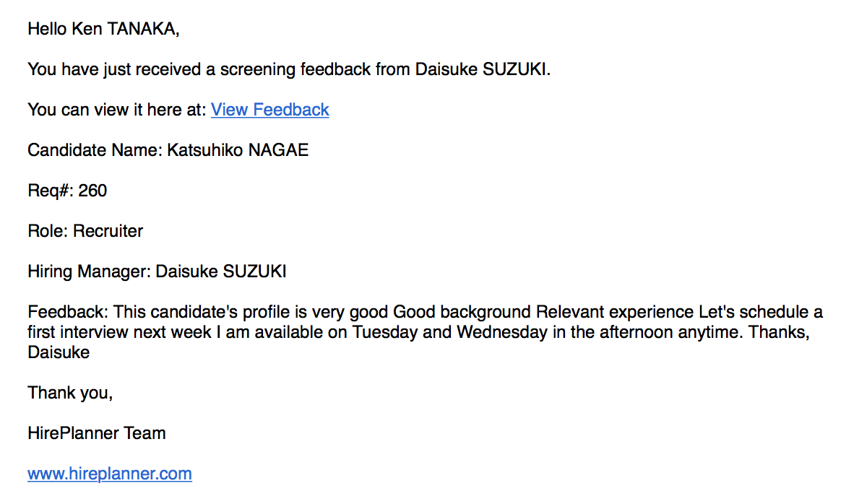Click the requisition number 260

92,191
